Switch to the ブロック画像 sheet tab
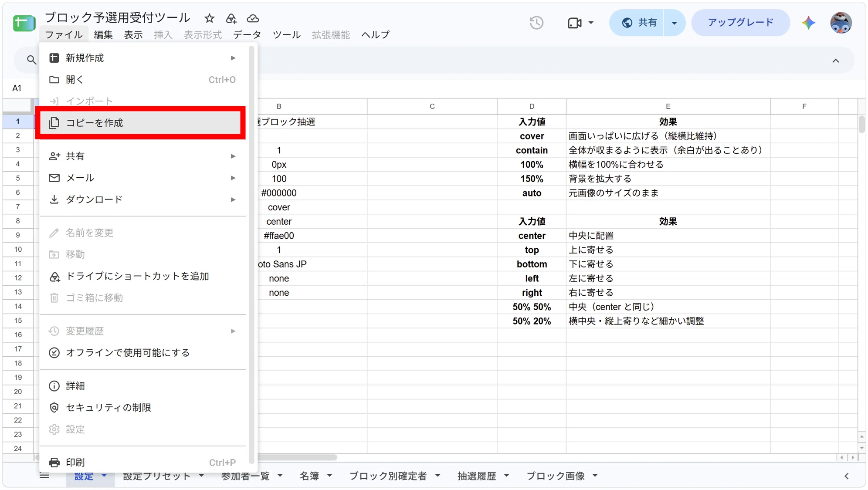This screenshot has height=490, width=868. click(556, 476)
